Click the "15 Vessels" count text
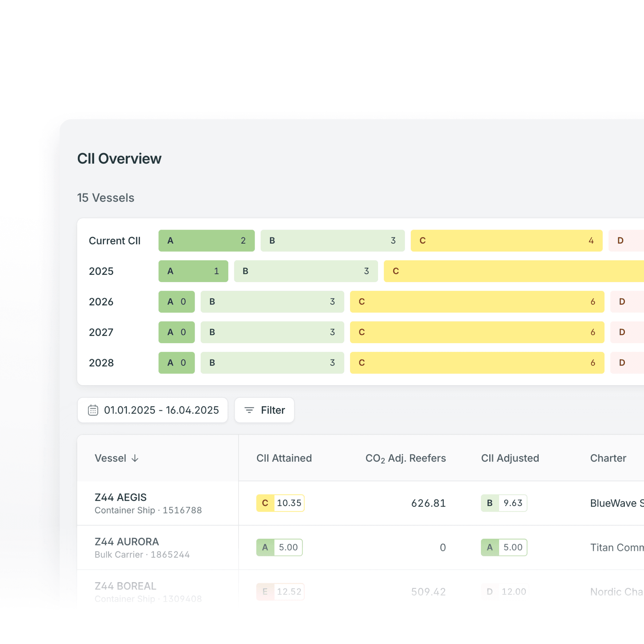This screenshot has width=644, height=644. click(106, 198)
